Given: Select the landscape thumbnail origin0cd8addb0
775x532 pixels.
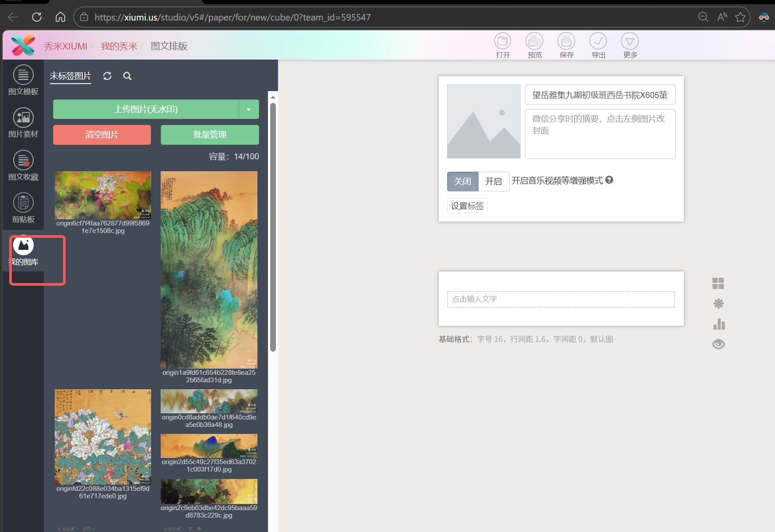Looking at the screenshot, I should coord(209,401).
